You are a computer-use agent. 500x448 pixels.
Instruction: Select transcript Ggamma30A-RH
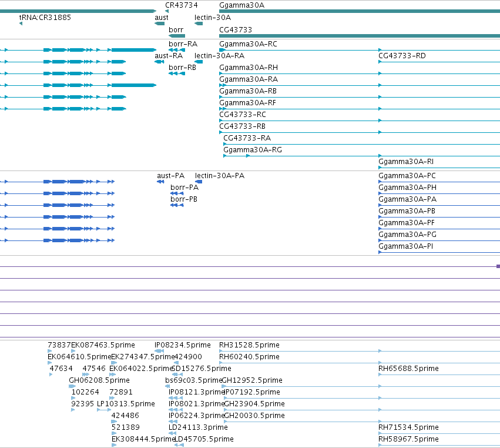[249, 68]
